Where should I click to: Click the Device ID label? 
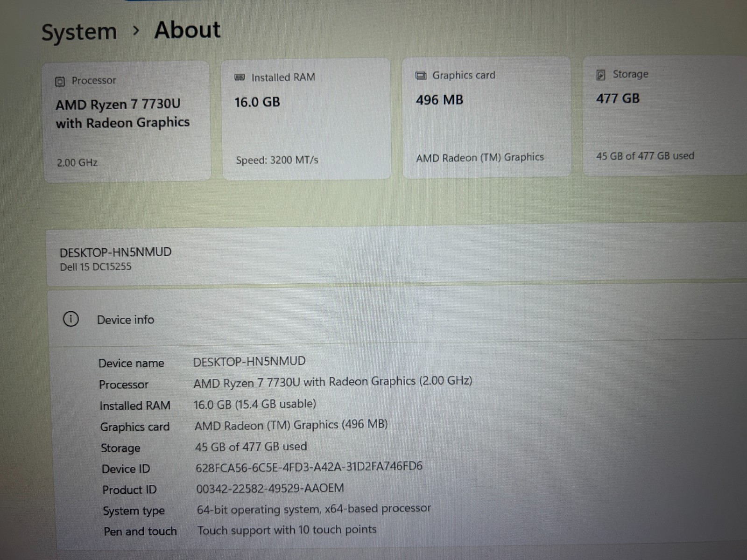(126, 469)
